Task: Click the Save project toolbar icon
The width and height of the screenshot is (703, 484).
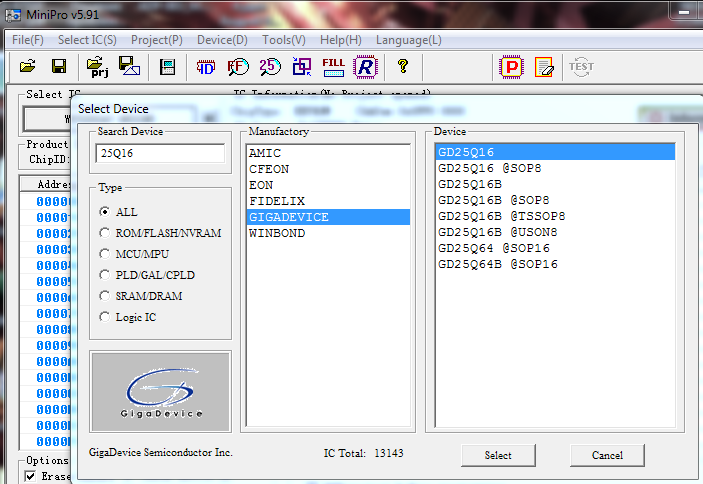Action: (x=129, y=66)
